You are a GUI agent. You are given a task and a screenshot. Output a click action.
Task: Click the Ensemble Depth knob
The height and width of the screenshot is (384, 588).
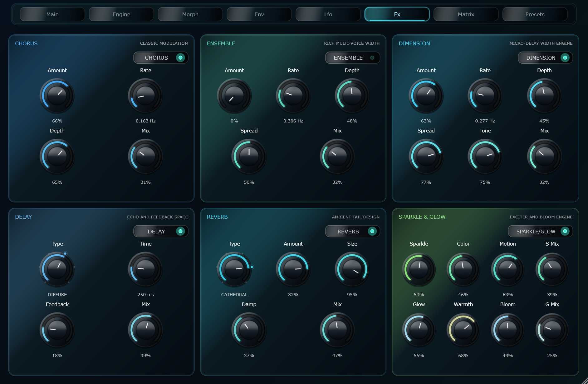click(352, 96)
